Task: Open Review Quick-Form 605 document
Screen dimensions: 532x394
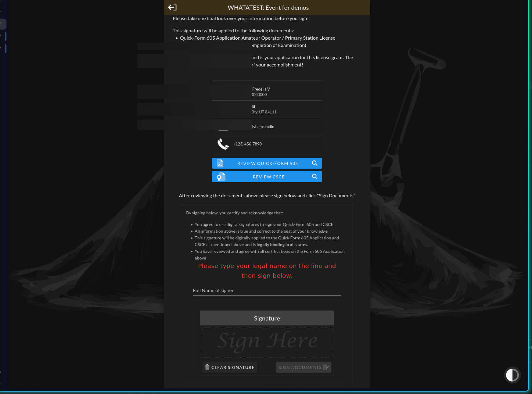Action: click(x=267, y=163)
